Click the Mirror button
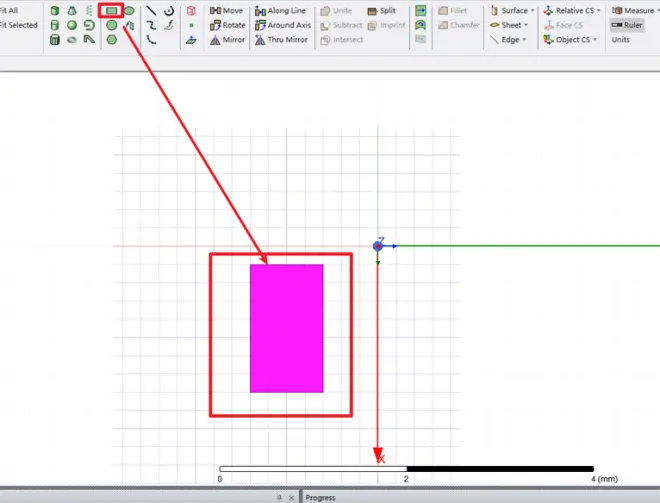Screen dimensions: 660x503 (x=227, y=40)
